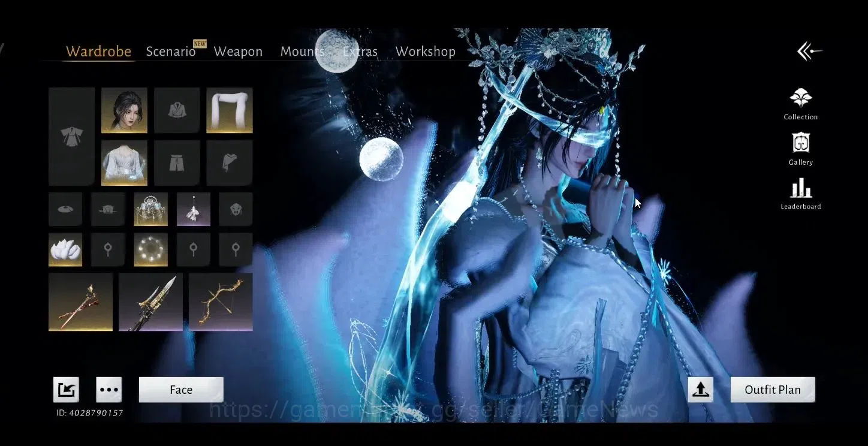
Task: Open the Outfit Plan button
Action: point(773,390)
